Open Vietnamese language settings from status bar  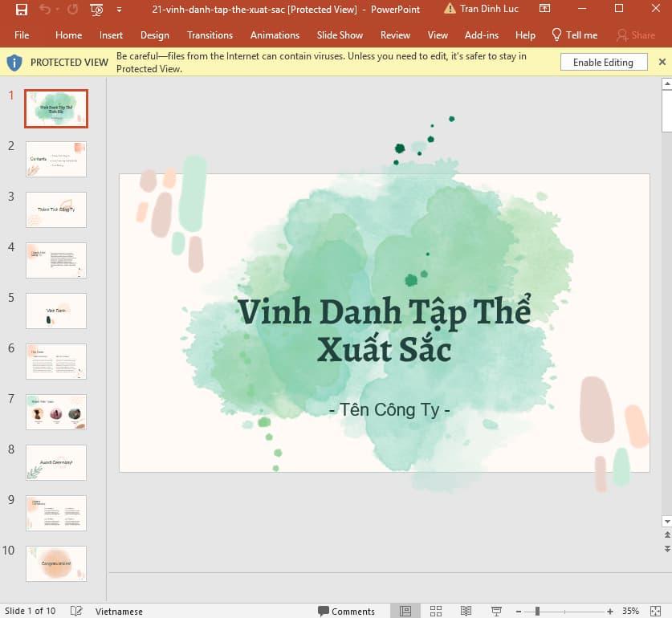coord(119,611)
